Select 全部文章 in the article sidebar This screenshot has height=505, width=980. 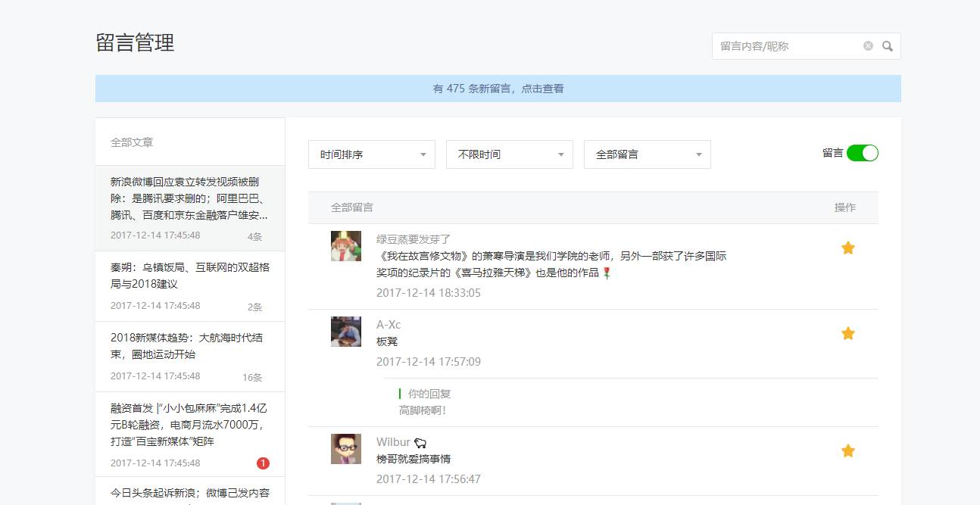coord(132,142)
